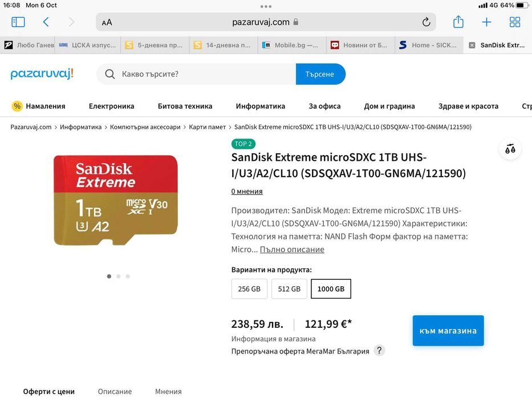Switch to Оферти с цени tab
Viewport: 532px width, 399px height.
tap(49, 392)
